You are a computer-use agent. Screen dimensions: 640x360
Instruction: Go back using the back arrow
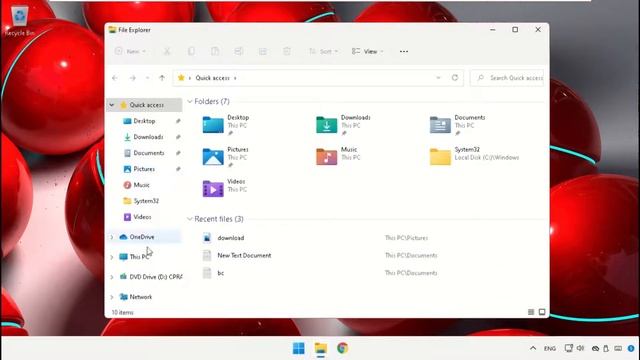click(115, 78)
